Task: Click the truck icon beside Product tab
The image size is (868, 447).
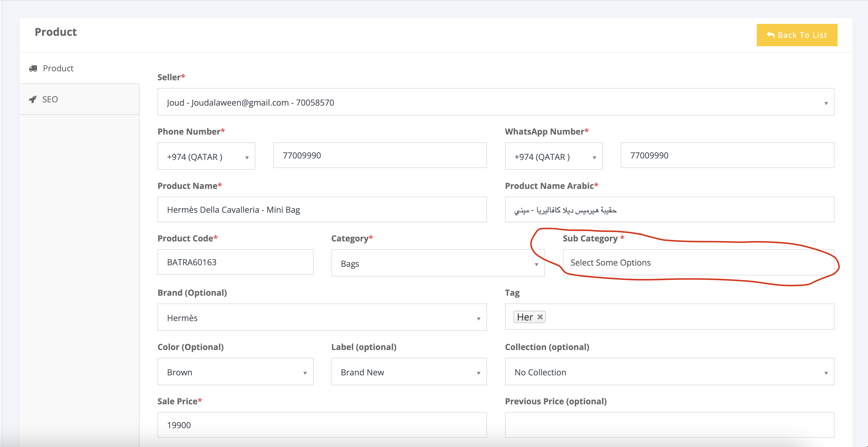Action: click(33, 68)
